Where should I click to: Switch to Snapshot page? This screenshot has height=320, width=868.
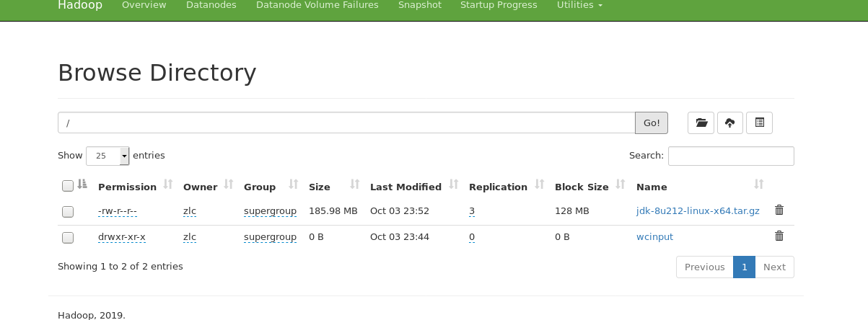click(419, 5)
